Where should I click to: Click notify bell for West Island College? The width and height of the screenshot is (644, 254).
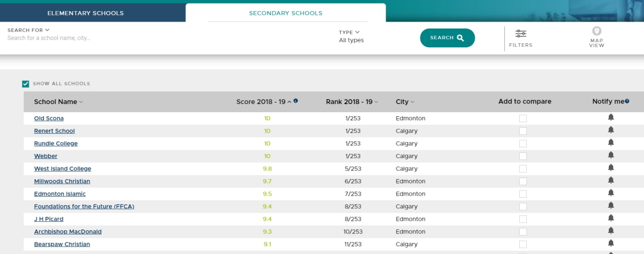[611, 167]
